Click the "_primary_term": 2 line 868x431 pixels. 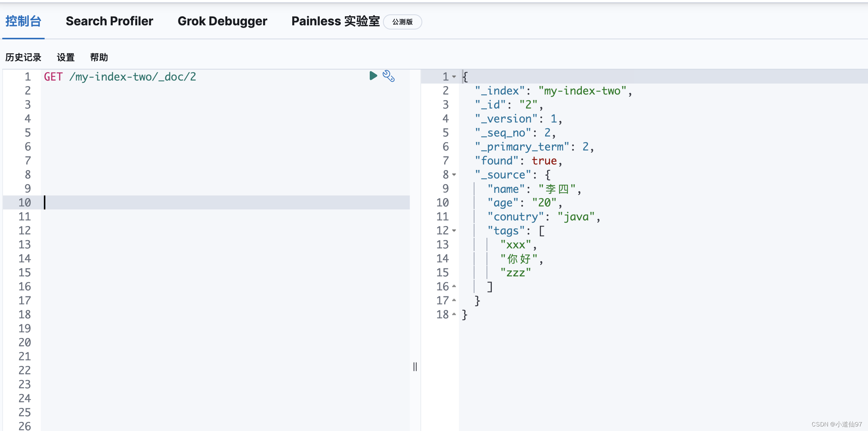534,147
